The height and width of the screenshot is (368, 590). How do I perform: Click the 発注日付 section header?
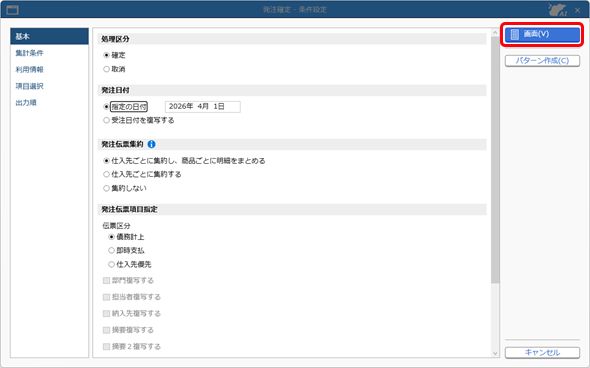[292, 90]
